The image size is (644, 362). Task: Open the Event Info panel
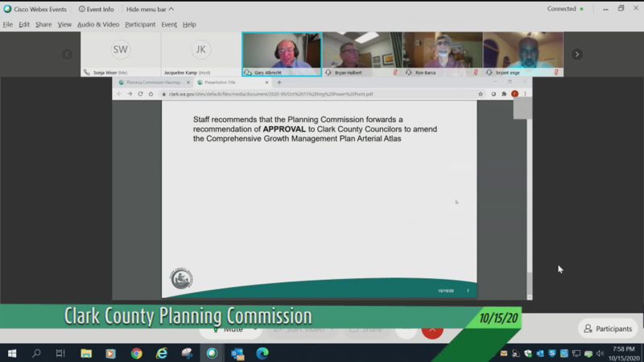(96, 9)
